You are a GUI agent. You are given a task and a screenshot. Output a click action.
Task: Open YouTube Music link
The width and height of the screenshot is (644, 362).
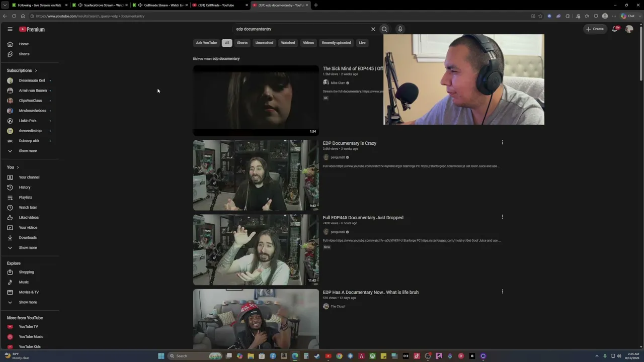pos(30,336)
